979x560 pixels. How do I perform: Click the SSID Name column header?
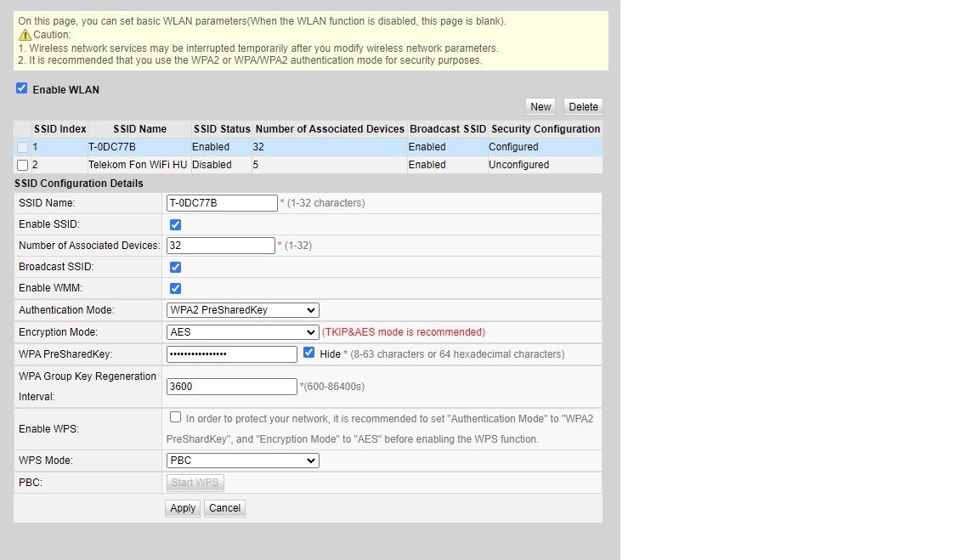(140, 129)
